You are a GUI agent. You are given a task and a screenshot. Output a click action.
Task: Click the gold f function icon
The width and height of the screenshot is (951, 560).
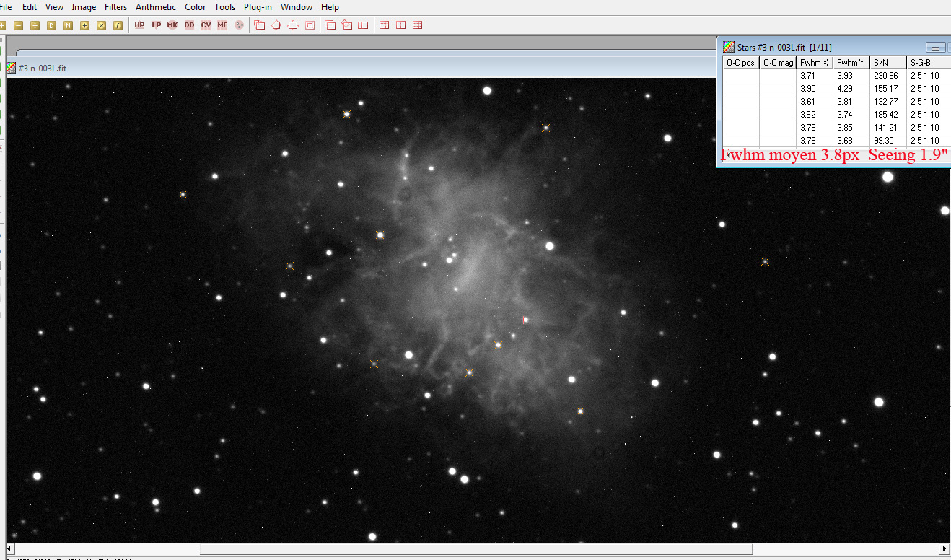click(118, 25)
